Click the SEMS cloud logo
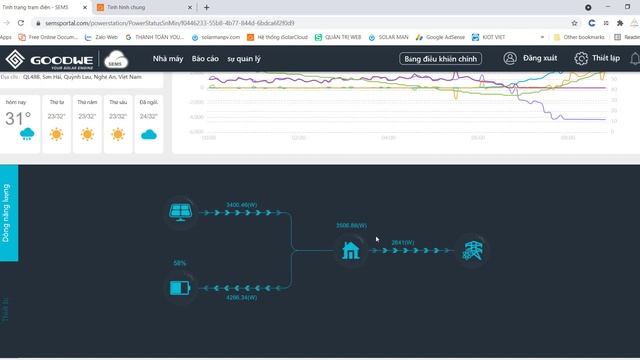 (116, 59)
